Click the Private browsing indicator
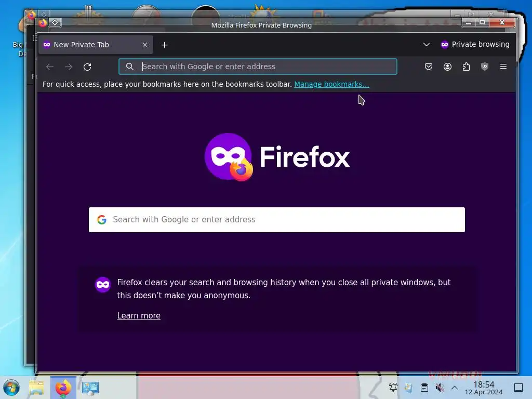Screen dimensions: 532x399 [x=475, y=45]
